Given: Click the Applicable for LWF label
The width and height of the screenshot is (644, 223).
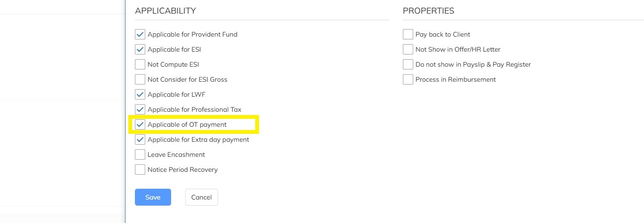Looking at the screenshot, I should tap(176, 94).
